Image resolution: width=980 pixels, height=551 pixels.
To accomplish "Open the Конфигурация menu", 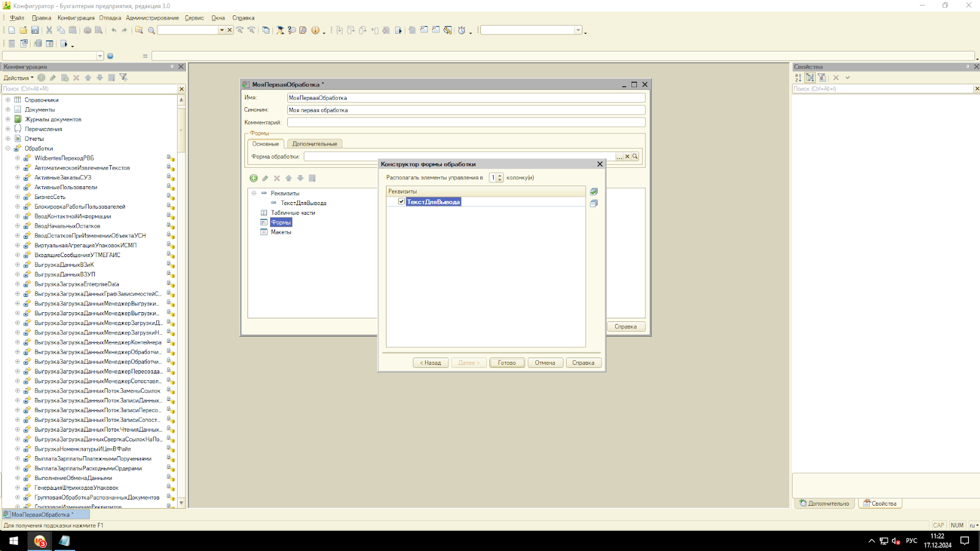I will (x=76, y=18).
